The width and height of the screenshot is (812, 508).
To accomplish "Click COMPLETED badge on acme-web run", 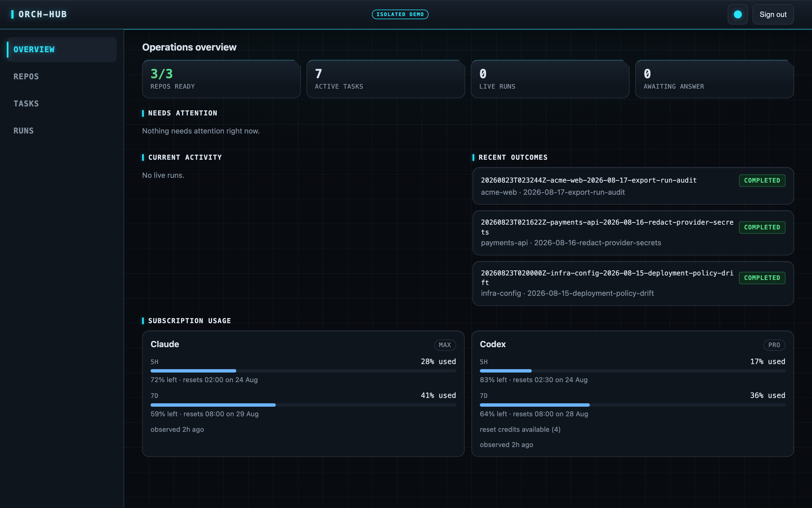I will point(762,180).
